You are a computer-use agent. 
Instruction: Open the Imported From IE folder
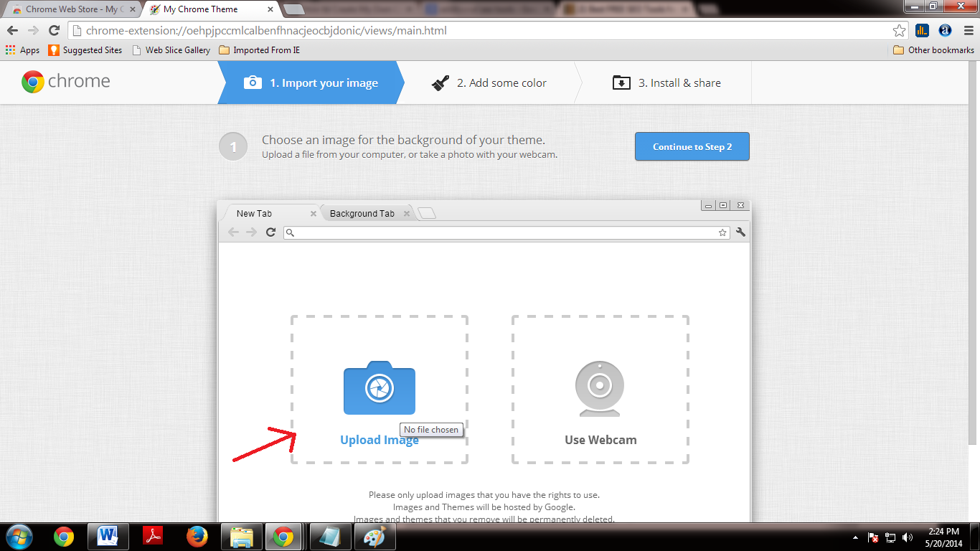click(x=260, y=50)
